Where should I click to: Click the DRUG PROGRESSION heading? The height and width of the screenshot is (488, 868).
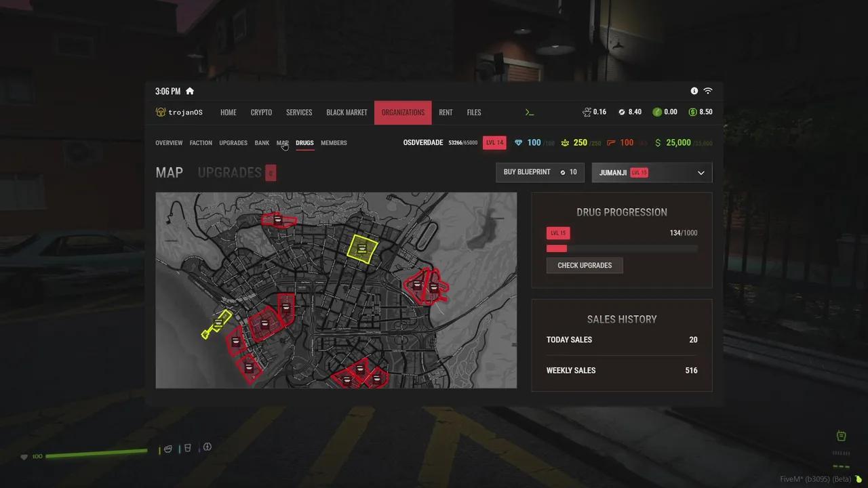pyautogui.click(x=622, y=212)
